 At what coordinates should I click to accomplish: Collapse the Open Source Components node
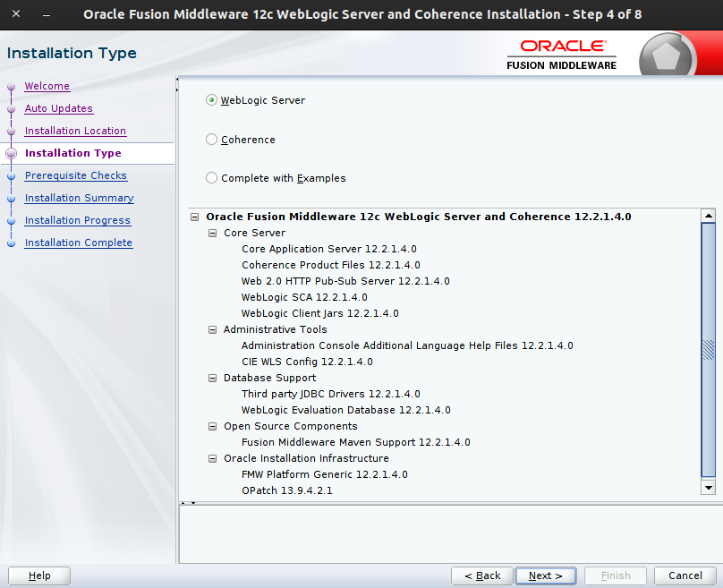213,426
